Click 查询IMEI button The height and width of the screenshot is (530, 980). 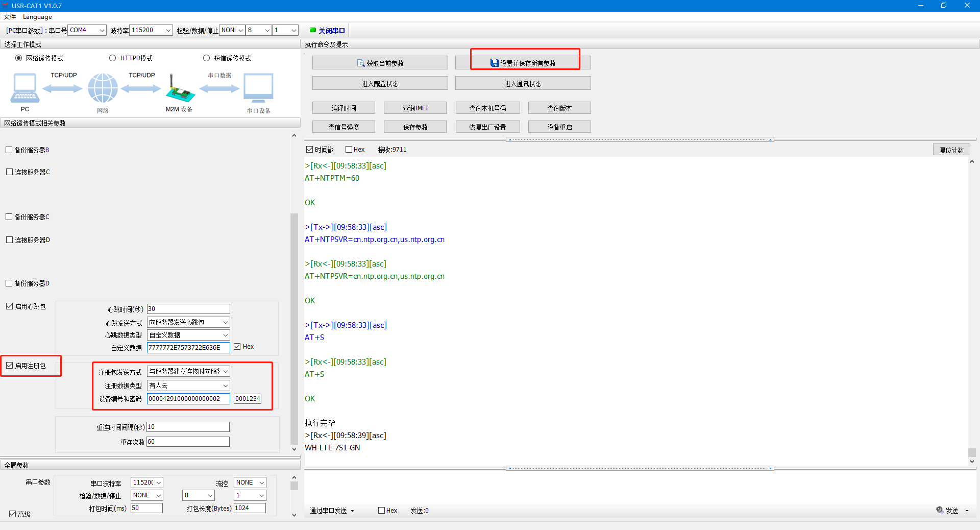415,108
